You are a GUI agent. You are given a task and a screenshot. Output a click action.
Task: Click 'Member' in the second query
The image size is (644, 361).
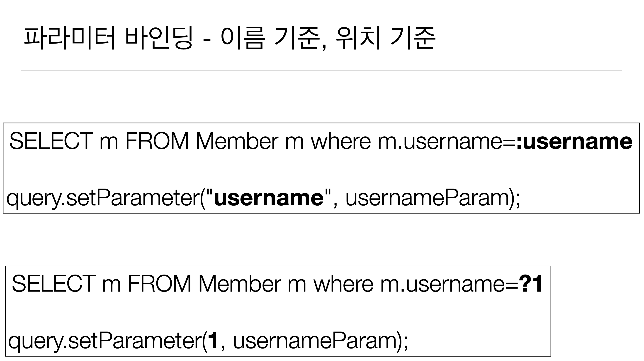pyautogui.click(x=240, y=284)
